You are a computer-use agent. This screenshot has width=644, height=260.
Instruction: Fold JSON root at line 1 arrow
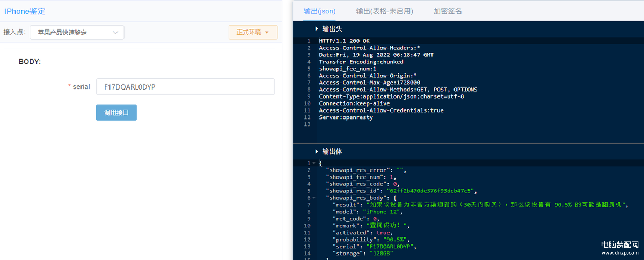(x=313, y=163)
